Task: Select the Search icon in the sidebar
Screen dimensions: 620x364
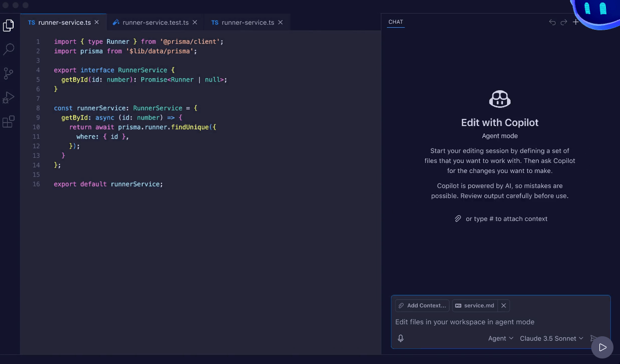Action: point(8,49)
